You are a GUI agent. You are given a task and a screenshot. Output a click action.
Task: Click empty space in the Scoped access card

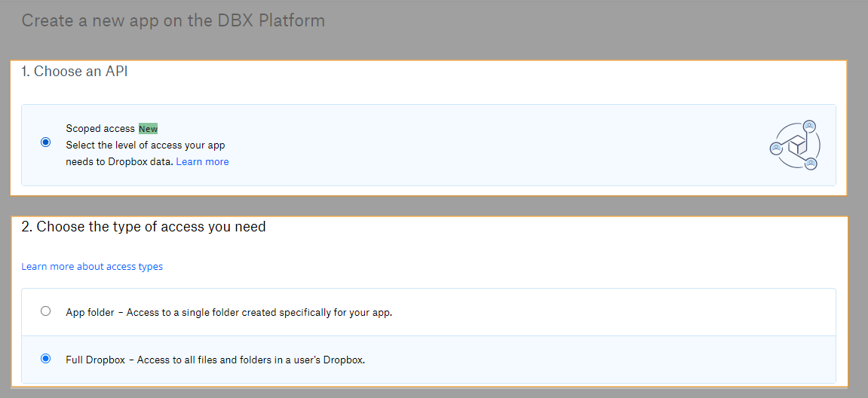490,145
